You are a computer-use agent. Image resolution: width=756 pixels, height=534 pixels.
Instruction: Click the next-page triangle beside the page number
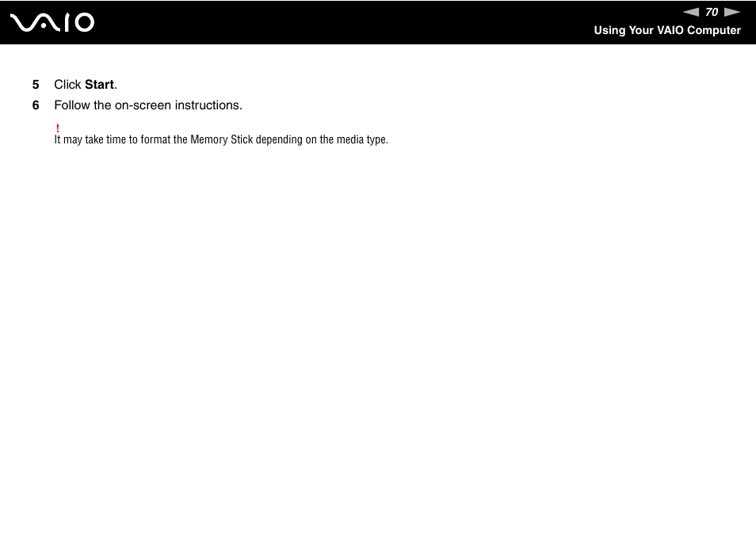pos(731,12)
